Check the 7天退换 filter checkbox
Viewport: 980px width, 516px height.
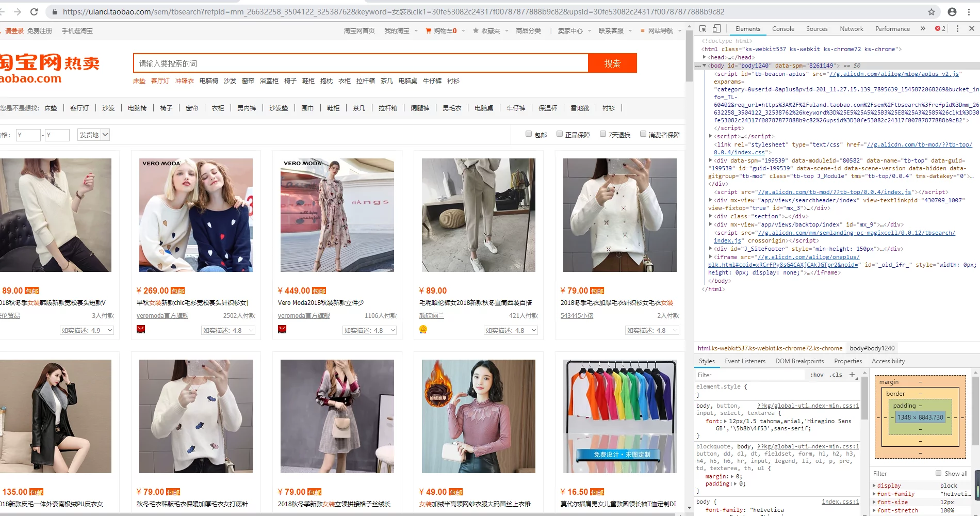603,134
